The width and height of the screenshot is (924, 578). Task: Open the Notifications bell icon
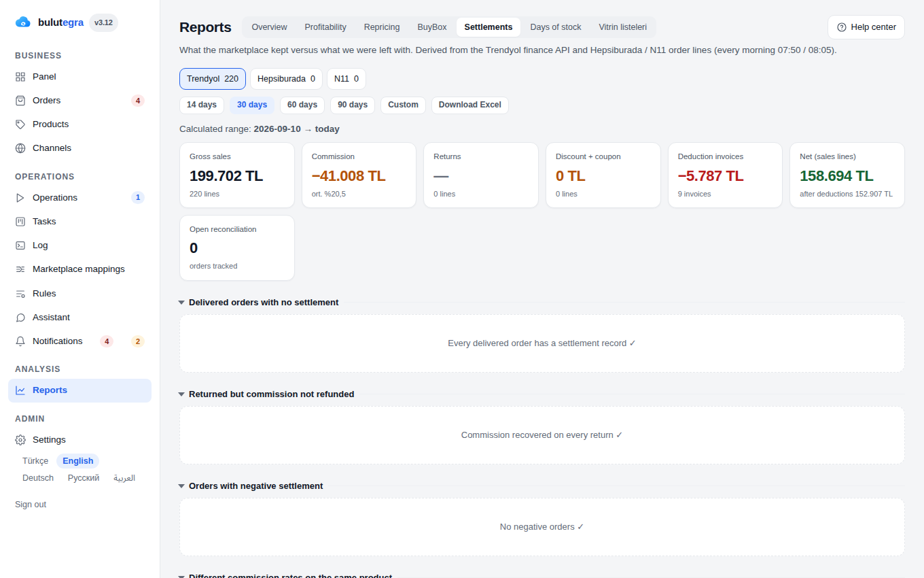click(20, 341)
